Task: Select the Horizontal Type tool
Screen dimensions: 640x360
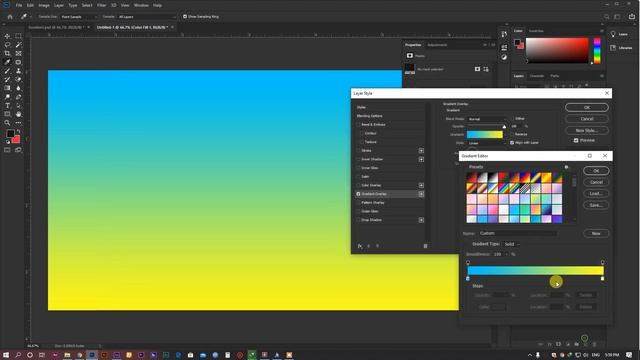Action: pos(7,106)
